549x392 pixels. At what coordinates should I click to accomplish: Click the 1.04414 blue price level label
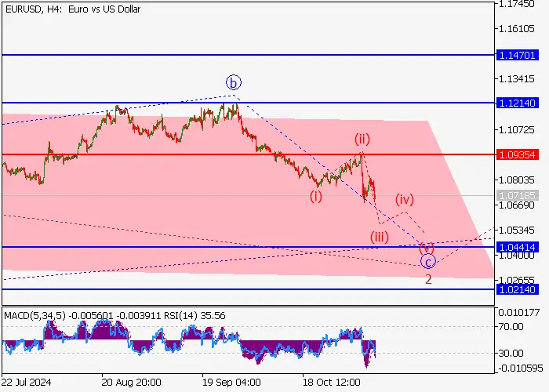517,247
